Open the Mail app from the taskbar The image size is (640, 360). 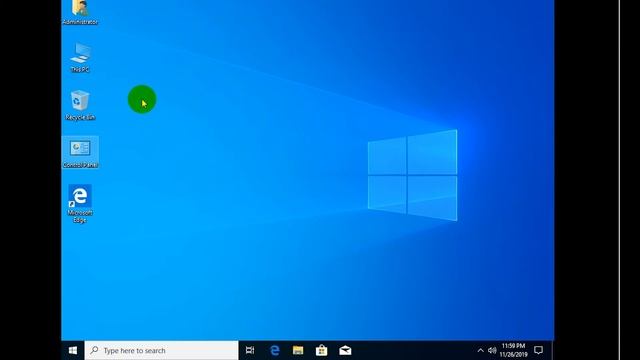click(345, 350)
